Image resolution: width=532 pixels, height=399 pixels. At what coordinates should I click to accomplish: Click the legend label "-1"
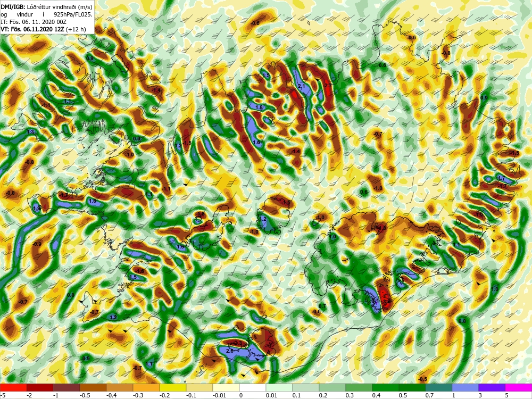click(x=56, y=395)
